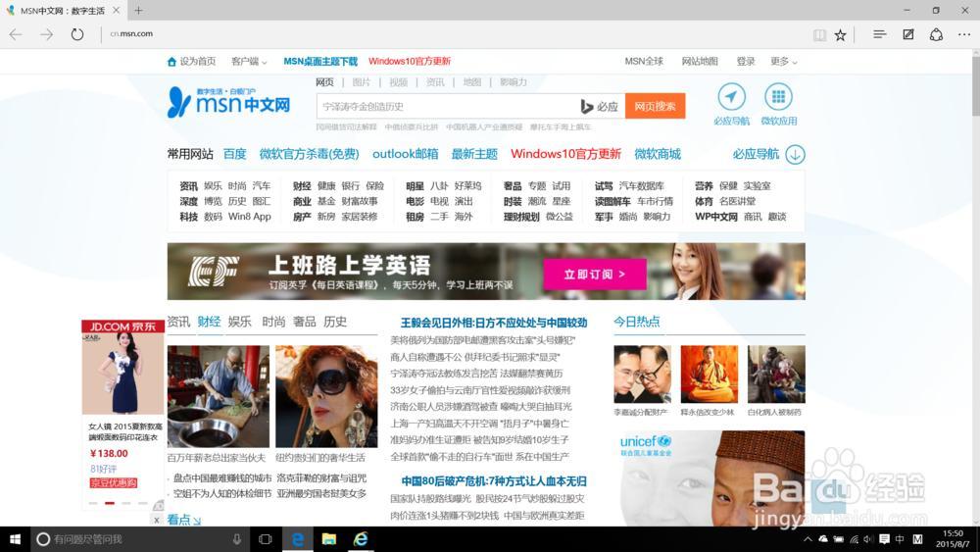Open the 更多 dropdown menu
Screen dimensions: 980x552
point(784,61)
